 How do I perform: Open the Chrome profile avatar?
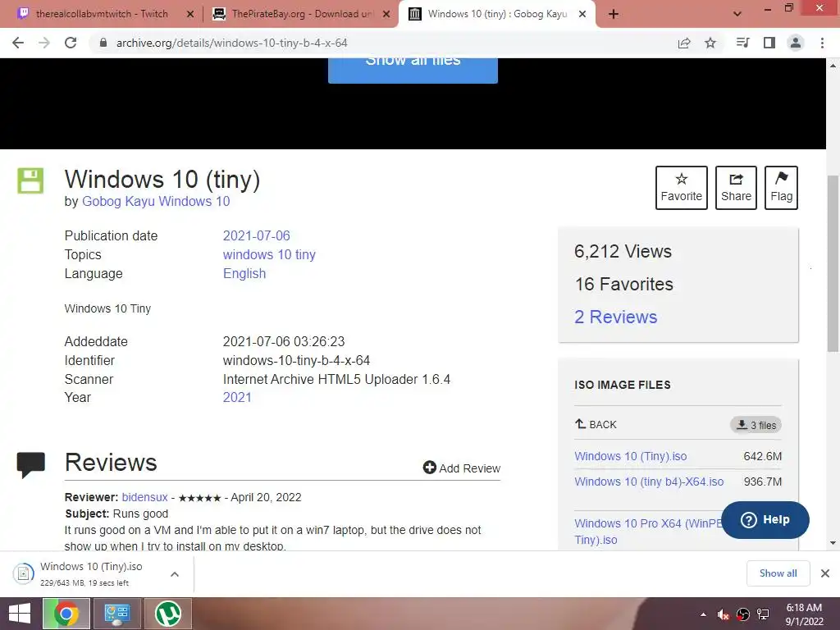coord(796,43)
